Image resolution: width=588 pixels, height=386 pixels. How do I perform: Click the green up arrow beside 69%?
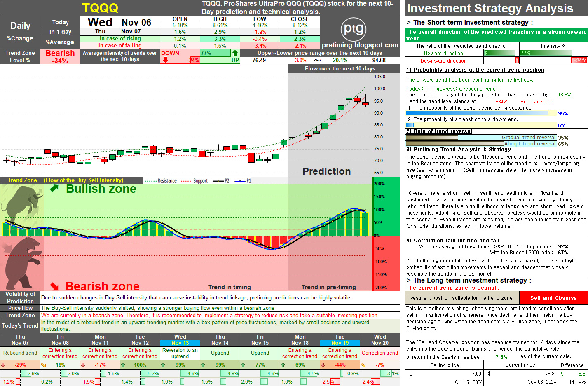pos(283,365)
